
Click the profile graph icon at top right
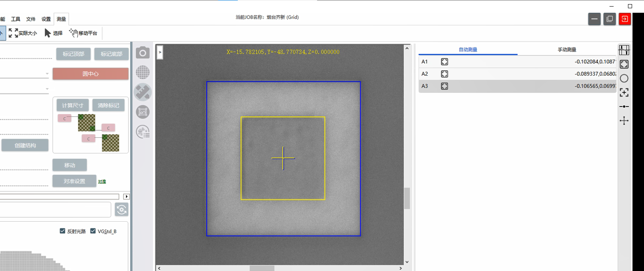tap(624, 50)
